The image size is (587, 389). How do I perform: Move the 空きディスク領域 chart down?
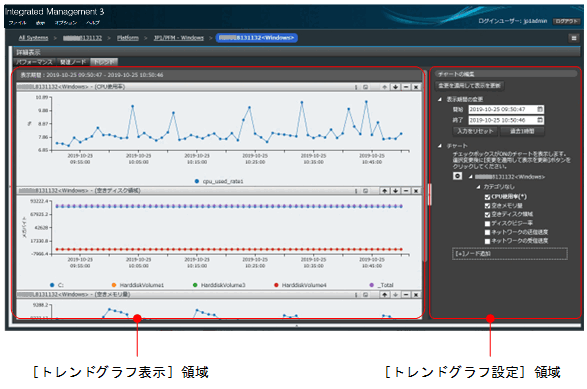point(395,191)
